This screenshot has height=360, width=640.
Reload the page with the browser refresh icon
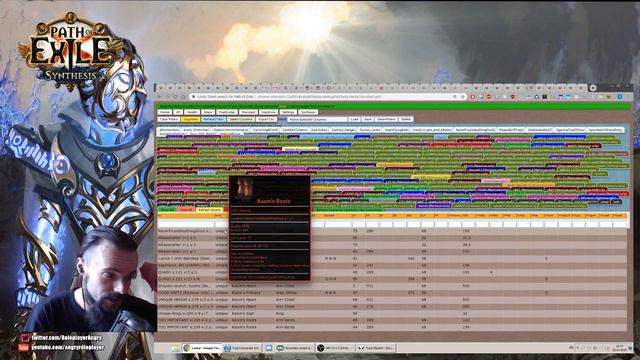(175, 97)
